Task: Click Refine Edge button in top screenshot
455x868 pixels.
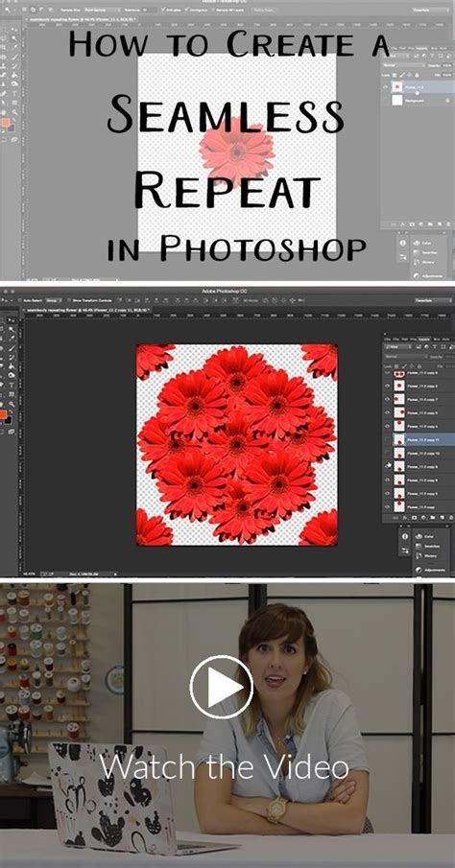Action: point(264,10)
